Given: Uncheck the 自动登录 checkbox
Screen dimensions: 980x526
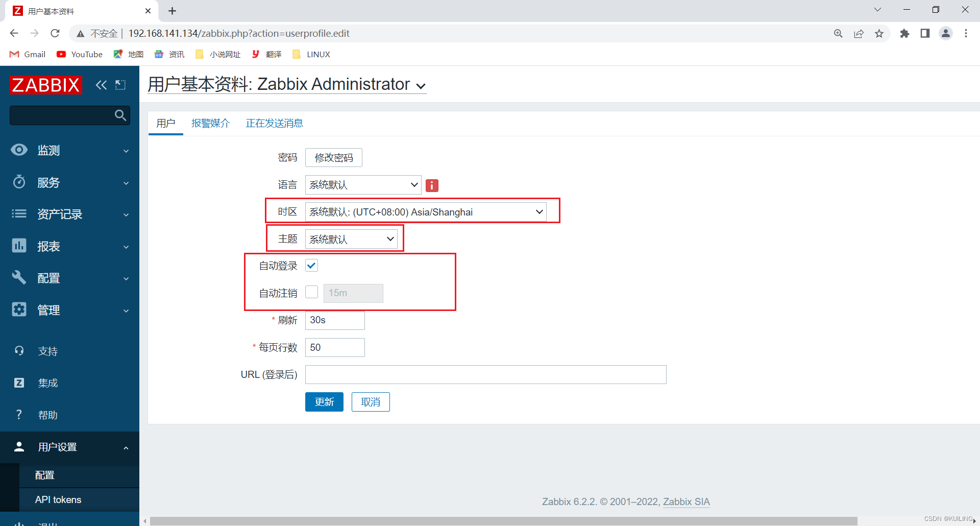Looking at the screenshot, I should click(x=311, y=266).
